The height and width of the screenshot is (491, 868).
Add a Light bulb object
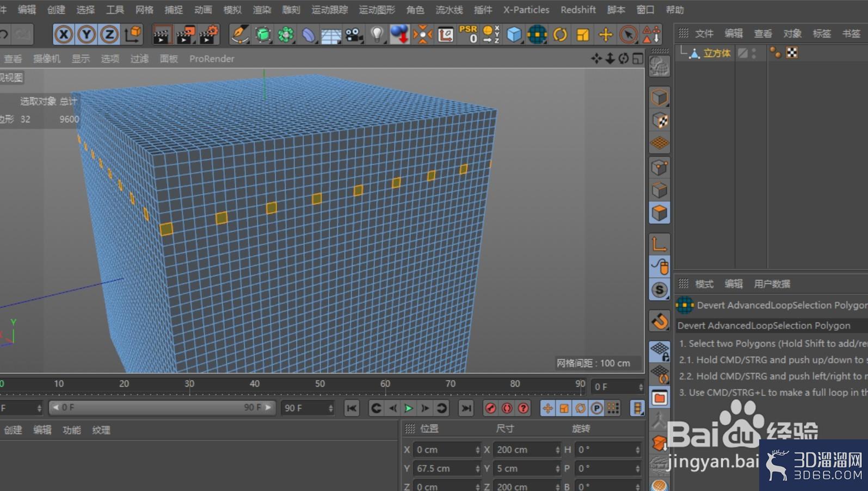coord(377,35)
